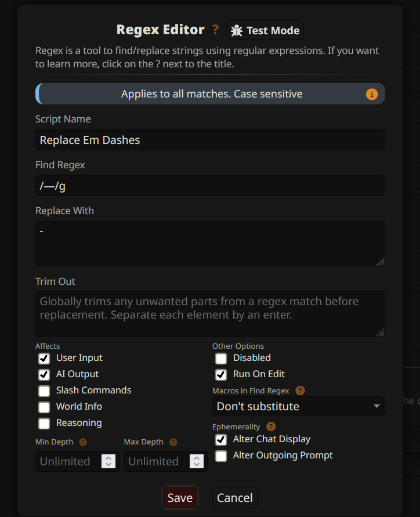Save the regex script
This screenshot has width=420, height=517.
(180, 498)
